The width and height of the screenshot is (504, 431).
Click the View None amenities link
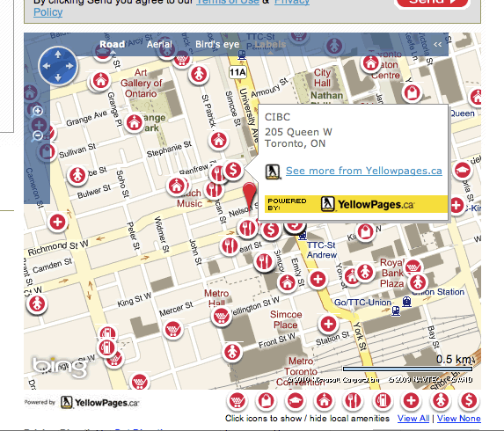pos(458,419)
